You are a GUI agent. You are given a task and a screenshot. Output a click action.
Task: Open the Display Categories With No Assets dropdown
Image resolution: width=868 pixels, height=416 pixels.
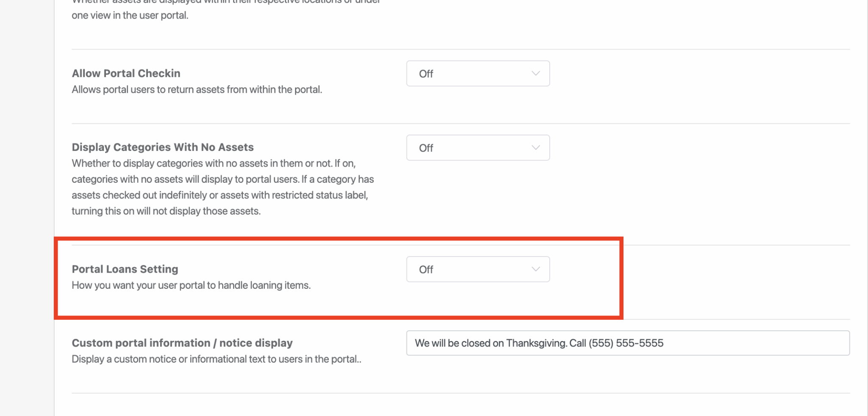pyautogui.click(x=478, y=148)
